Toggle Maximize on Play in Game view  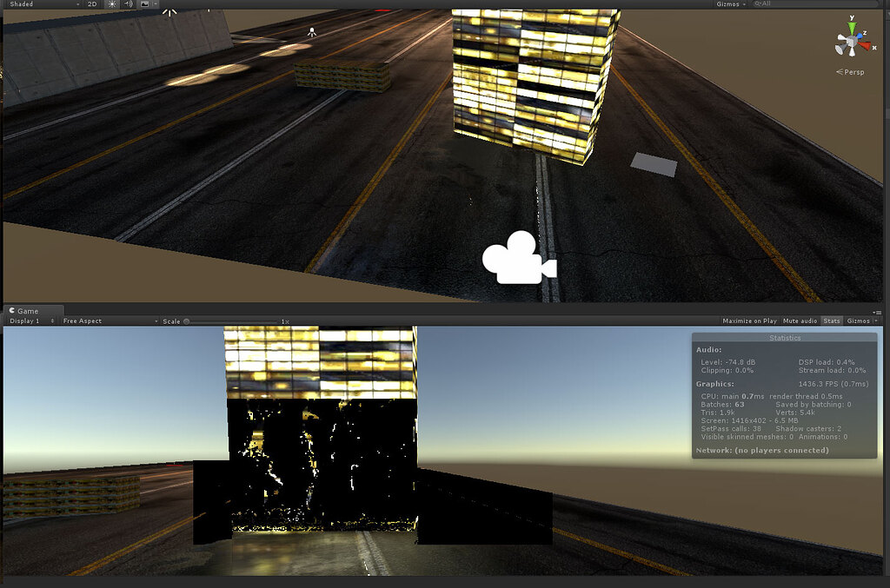(x=749, y=320)
